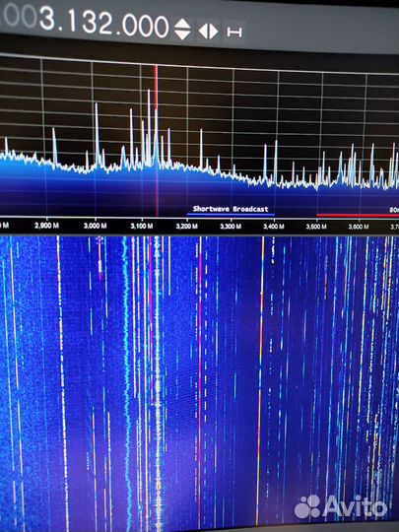Click the 2,900 M frequency axis label
This screenshot has height=532, width=399.
[46, 226]
